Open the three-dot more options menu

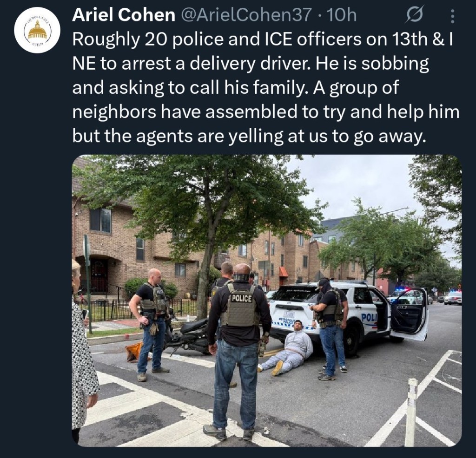452,16
